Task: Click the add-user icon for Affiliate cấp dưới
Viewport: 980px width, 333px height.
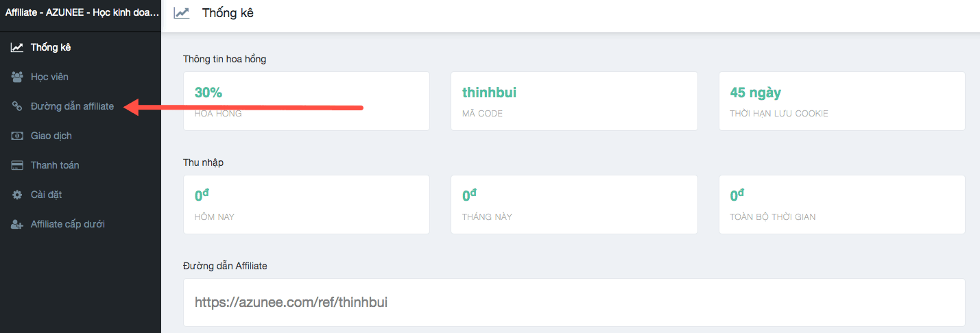Action: coord(17,224)
